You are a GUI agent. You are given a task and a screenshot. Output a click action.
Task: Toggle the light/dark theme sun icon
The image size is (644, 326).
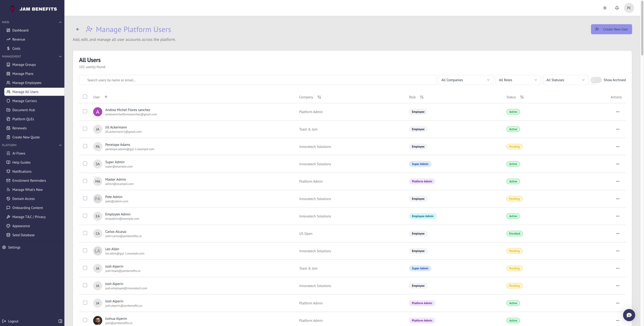pyautogui.click(x=605, y=8)
